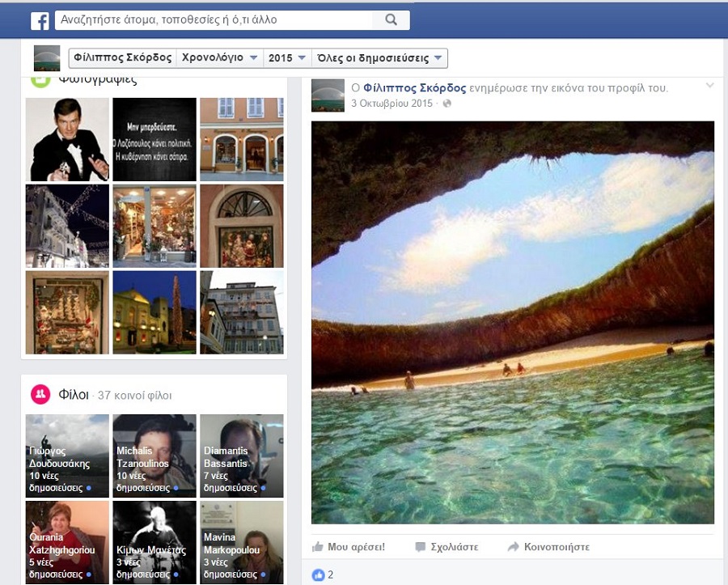Open Michalis Tzanoulinos friend tile
Screen dimensions: 728x585
point(154,456)
